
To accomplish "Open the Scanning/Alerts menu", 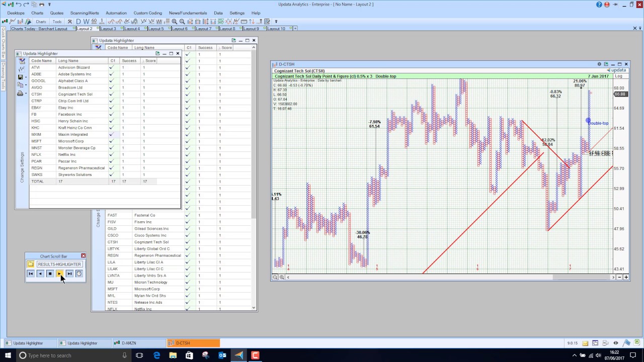I will [x=85, y=13].
